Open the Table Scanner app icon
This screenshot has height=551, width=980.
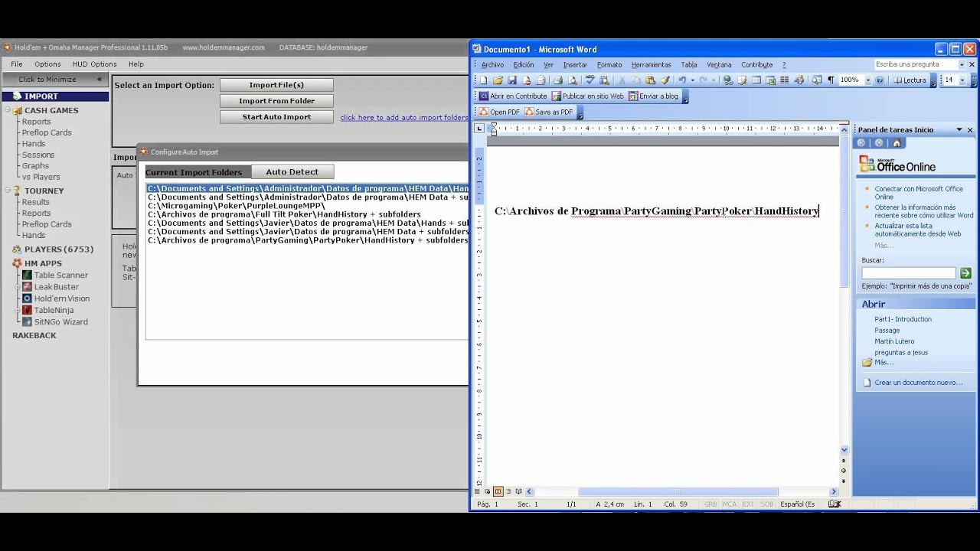(27, 275)
